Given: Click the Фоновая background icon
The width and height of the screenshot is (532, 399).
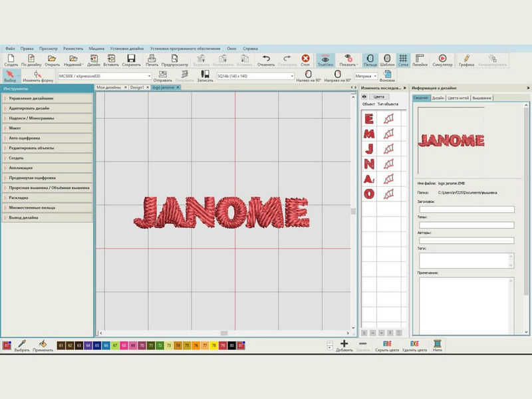Looking at the screenshot, I should [x=387, y=76].
